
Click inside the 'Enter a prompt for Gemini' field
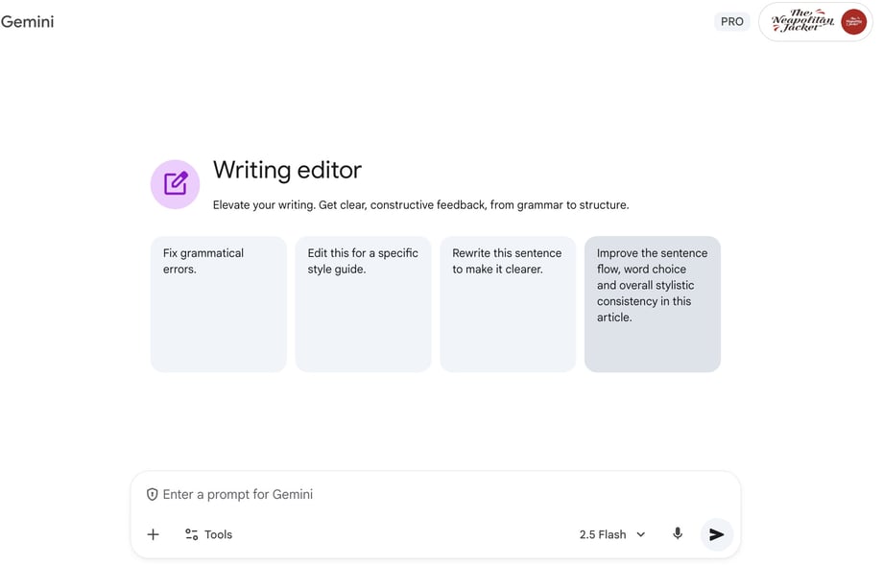[384, 493]
